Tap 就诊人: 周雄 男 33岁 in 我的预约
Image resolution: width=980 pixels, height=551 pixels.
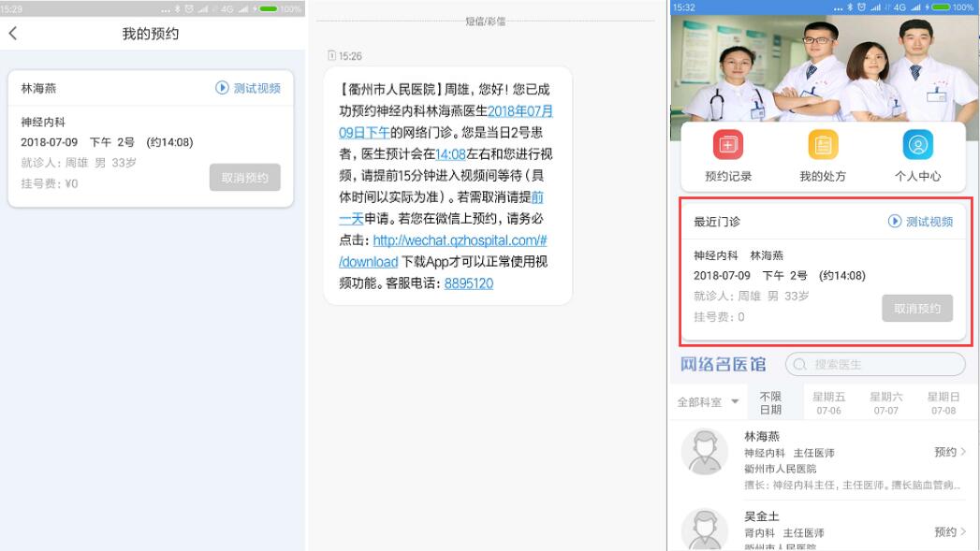[x=79, y=163]
